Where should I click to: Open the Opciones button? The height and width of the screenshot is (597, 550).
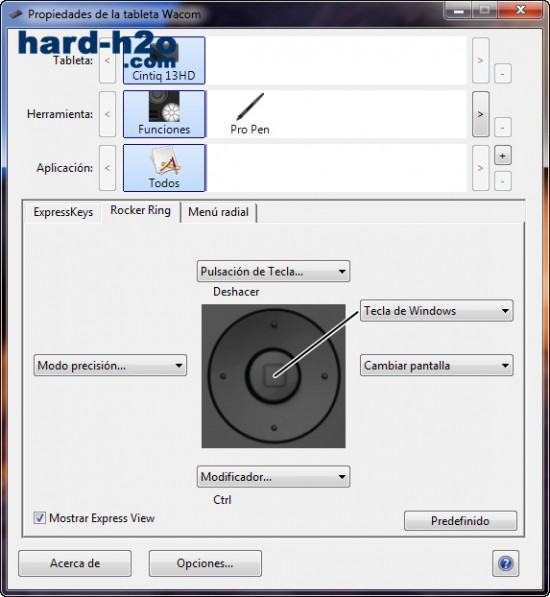(205, 563)
